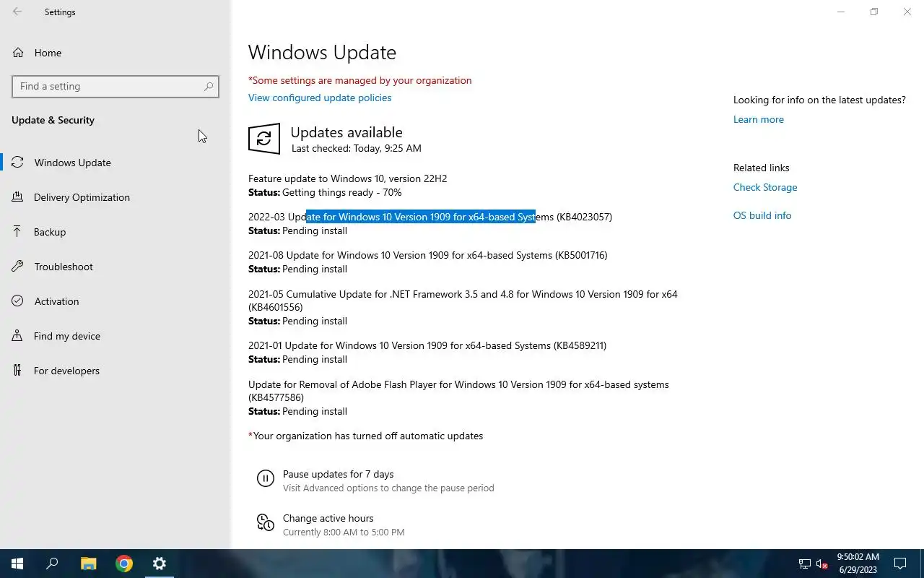
Task: Focus the Find a setting search box
Action: 115,86
